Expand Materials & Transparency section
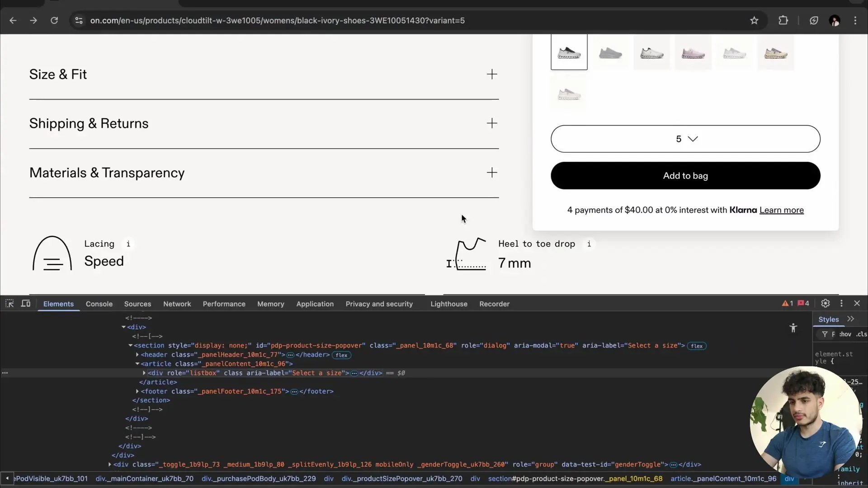The height and width of the screenshot is (488, 868). 264,173
